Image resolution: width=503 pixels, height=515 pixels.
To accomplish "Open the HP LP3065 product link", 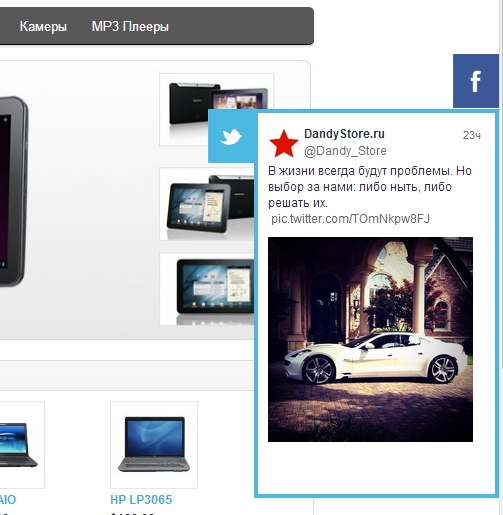I will pyautogui.click(x=141, y=500).
